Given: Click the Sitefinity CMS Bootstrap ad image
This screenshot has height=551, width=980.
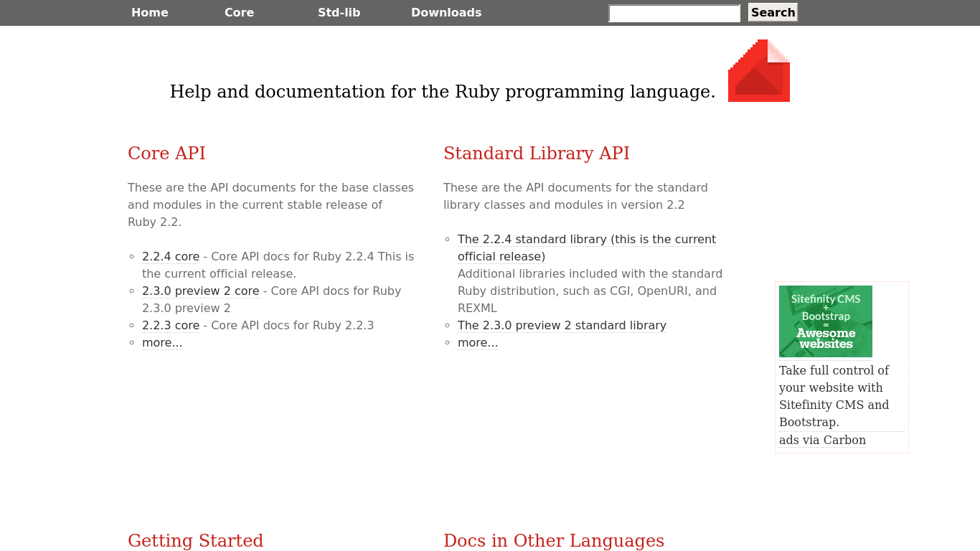Looking at the screenshot, I should 826,321.
